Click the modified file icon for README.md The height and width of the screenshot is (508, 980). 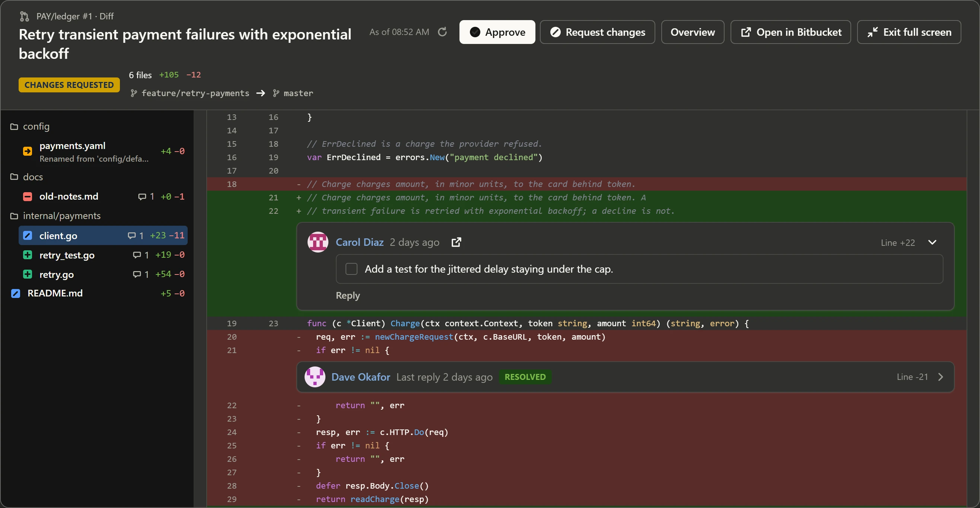(x=16, y=293)
